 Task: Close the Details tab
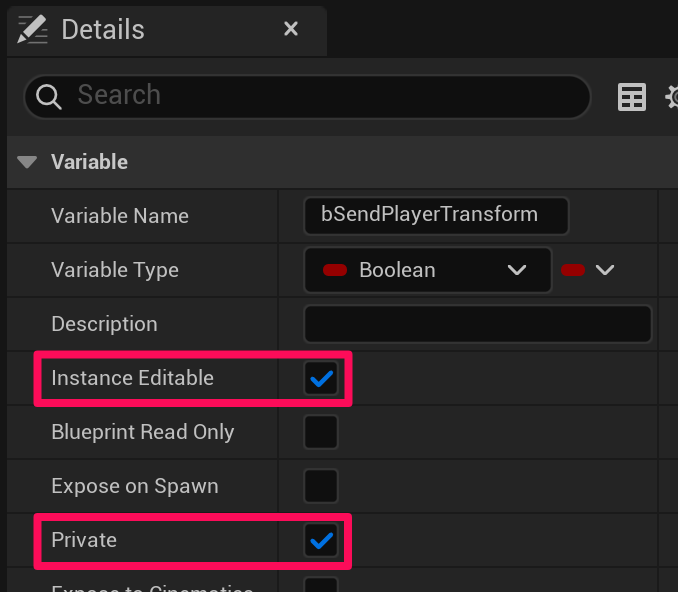tap(291, 29)
